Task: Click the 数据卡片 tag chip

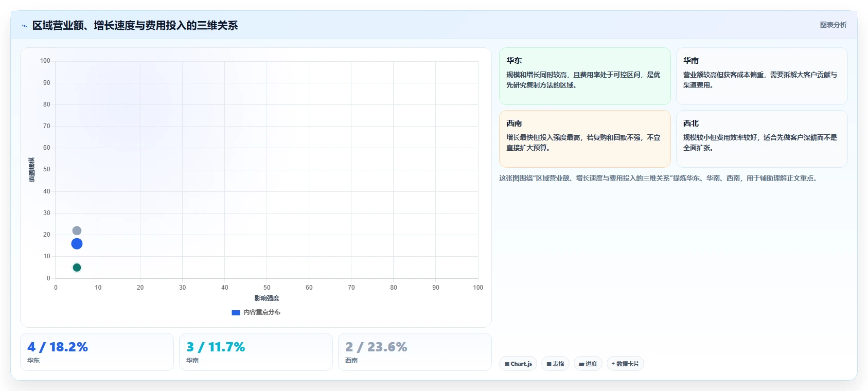Action: pyautogui.click(x=625, y=364)
